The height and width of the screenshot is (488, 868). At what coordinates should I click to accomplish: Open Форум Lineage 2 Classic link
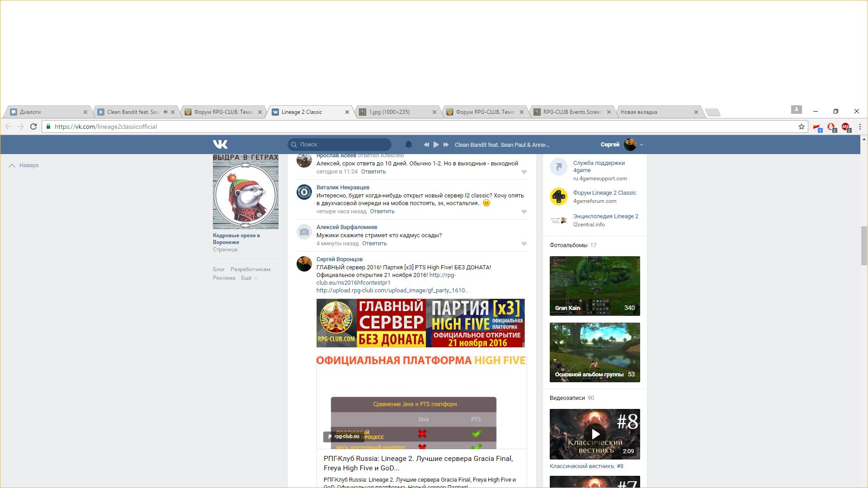[x=604, y=193]
